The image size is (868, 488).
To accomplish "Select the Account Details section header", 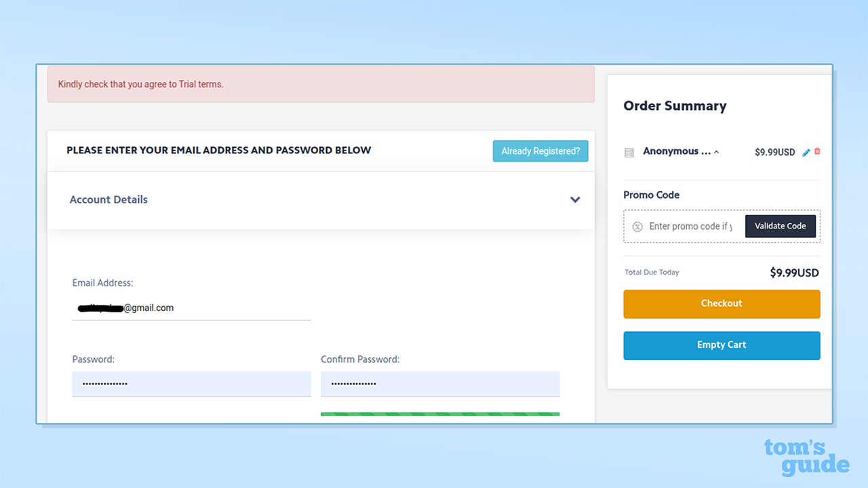I will click(x=108, y=199).
